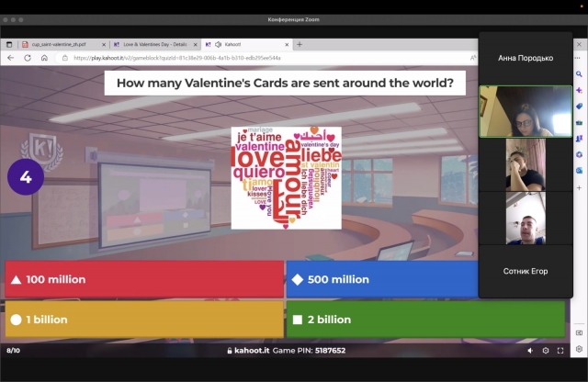Click the kahoot.it label in footer

(x=252, y=351)
